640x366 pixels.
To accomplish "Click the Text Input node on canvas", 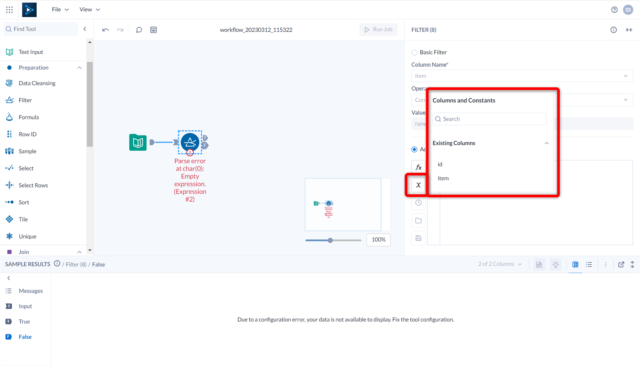I will (138, 142).
